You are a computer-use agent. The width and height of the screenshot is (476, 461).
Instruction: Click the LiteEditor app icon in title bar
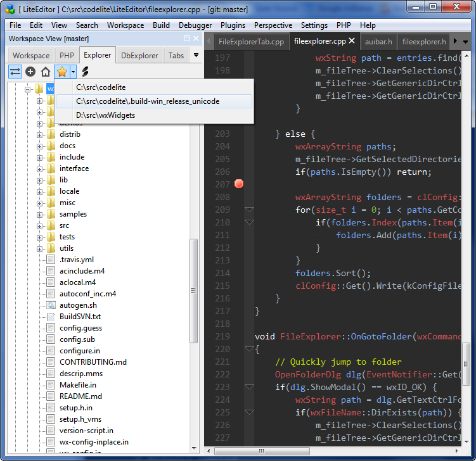[10, 9]
